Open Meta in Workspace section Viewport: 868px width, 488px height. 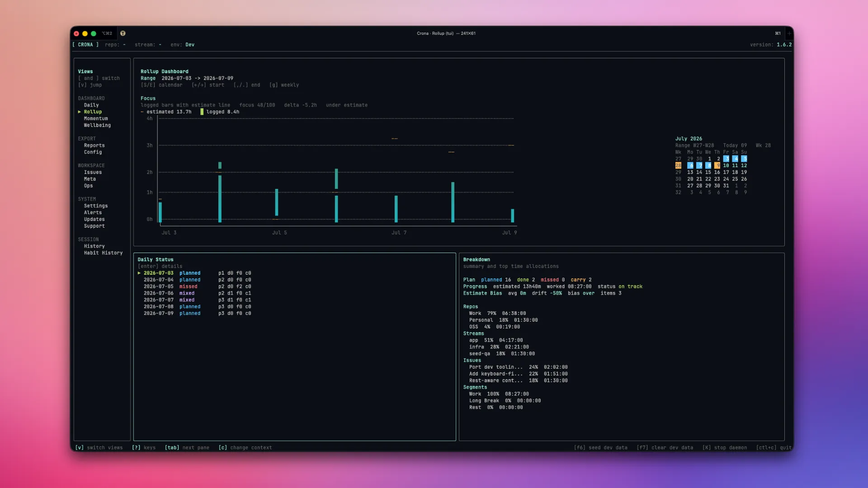click(x=90, y=179)
